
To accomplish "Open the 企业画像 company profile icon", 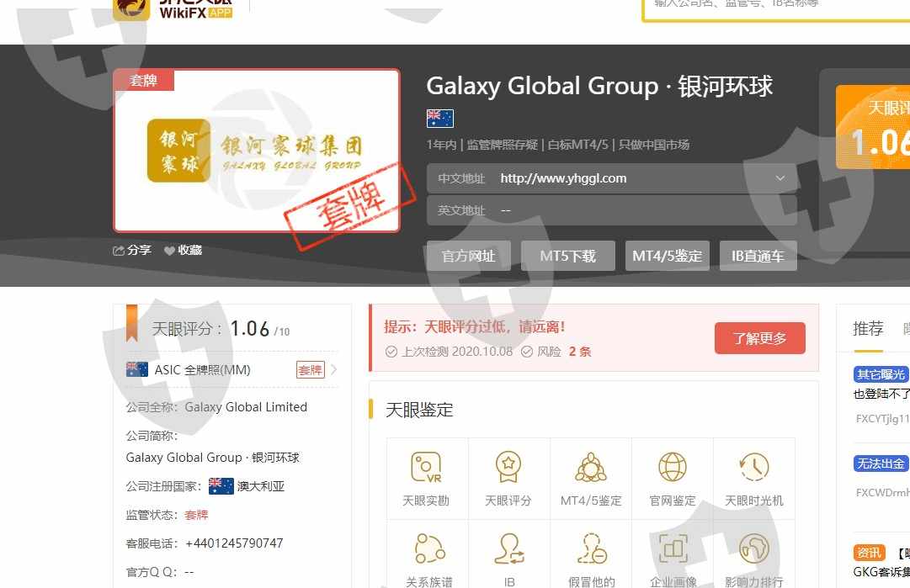I will click(673, 548).
